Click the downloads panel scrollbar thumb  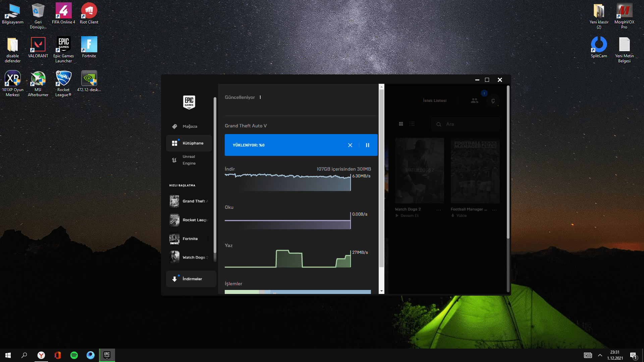(x=381, y=179)
